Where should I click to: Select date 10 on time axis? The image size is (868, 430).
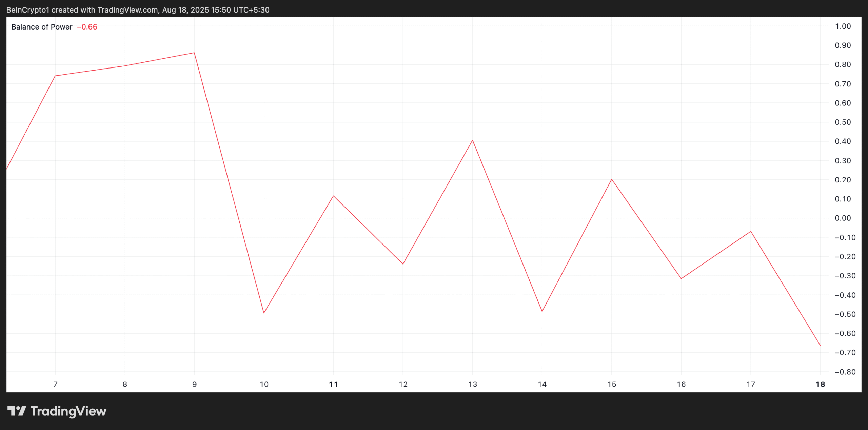tap(264, 384)
